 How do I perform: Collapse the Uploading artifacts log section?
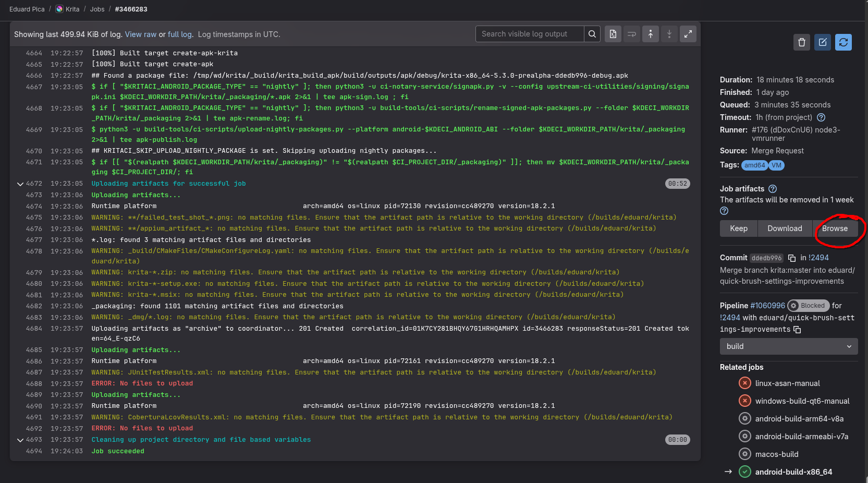tap(20, 184)
